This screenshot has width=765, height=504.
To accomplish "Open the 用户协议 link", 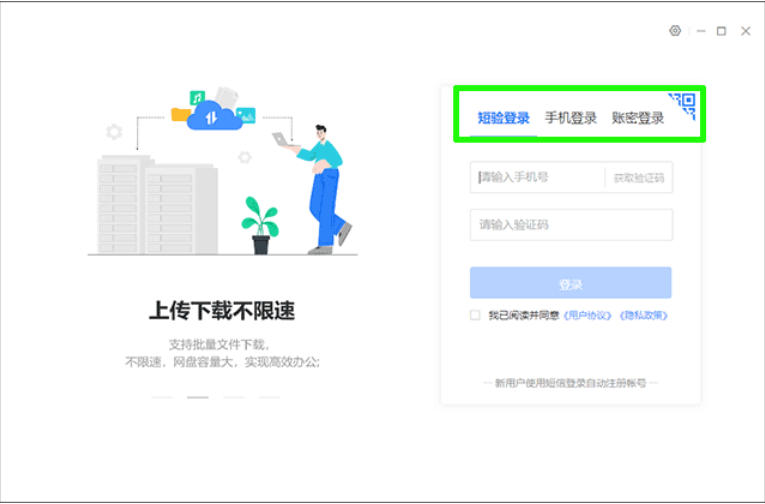I will [587, 315].
